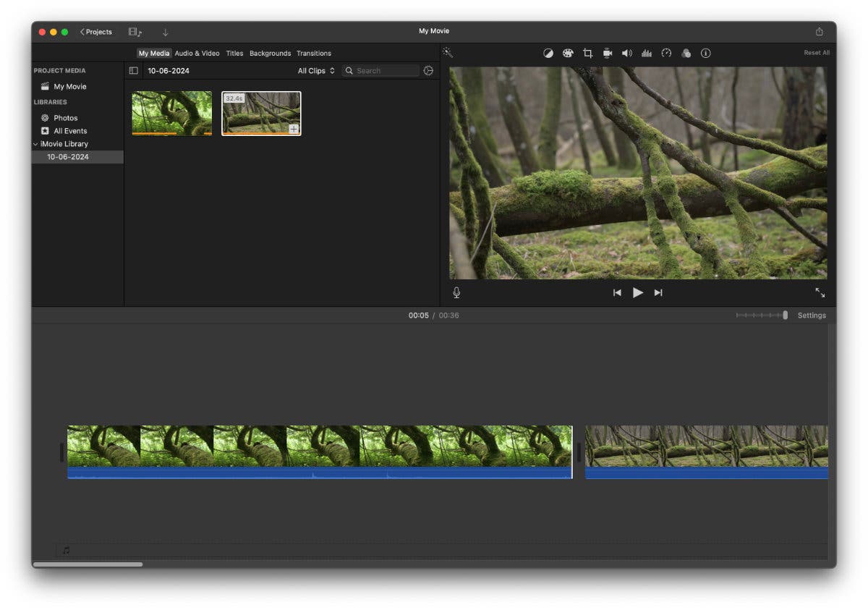The height and width of the screenshot is (610, 868).
Task: Open the search filter settings gear
Action: pos(427,70)
